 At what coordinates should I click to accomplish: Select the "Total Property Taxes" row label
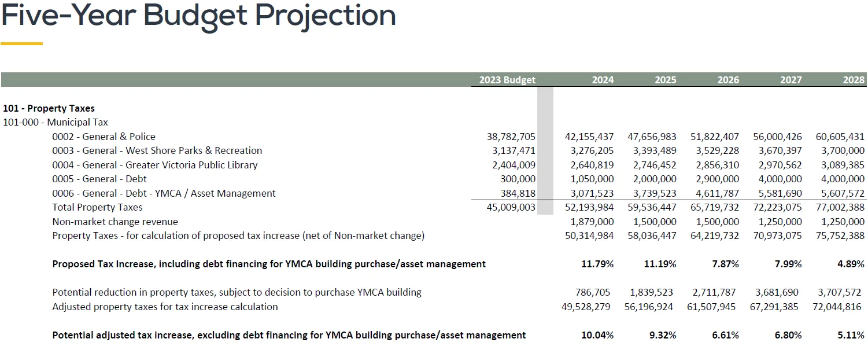tap(97, 207)
